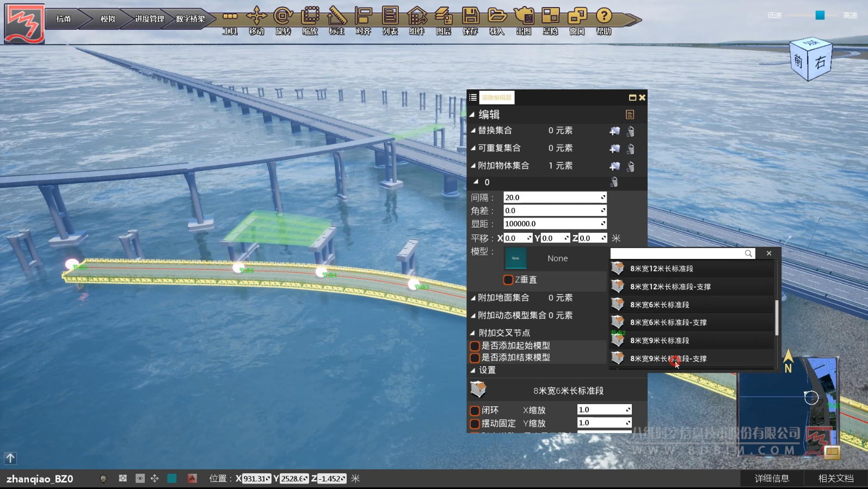Collapse the 附加物体集合 section
Image resolution: width=868 pixels, height=489 pixels.
pyautogui.click(x=473, y=165)
